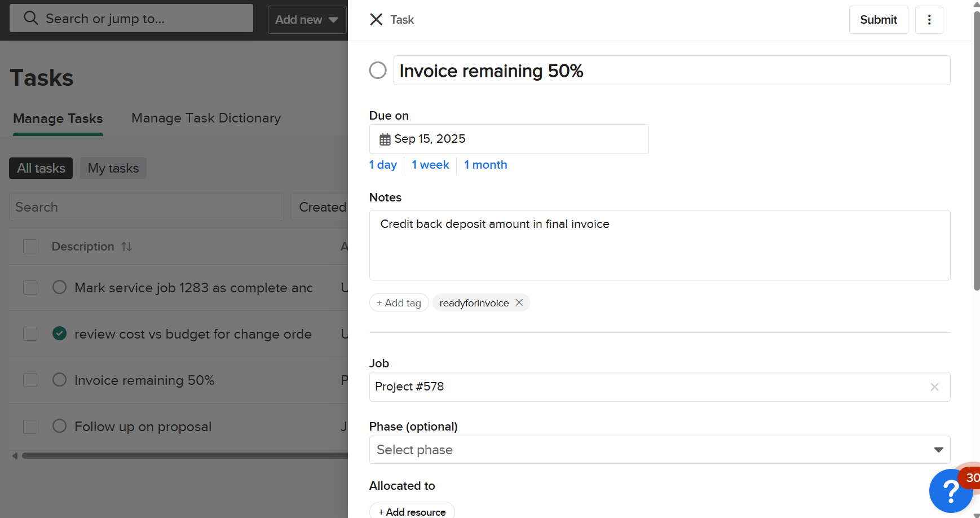
Task: Mark Invoice remaining 50% task complete in panel
Action: 378,71
